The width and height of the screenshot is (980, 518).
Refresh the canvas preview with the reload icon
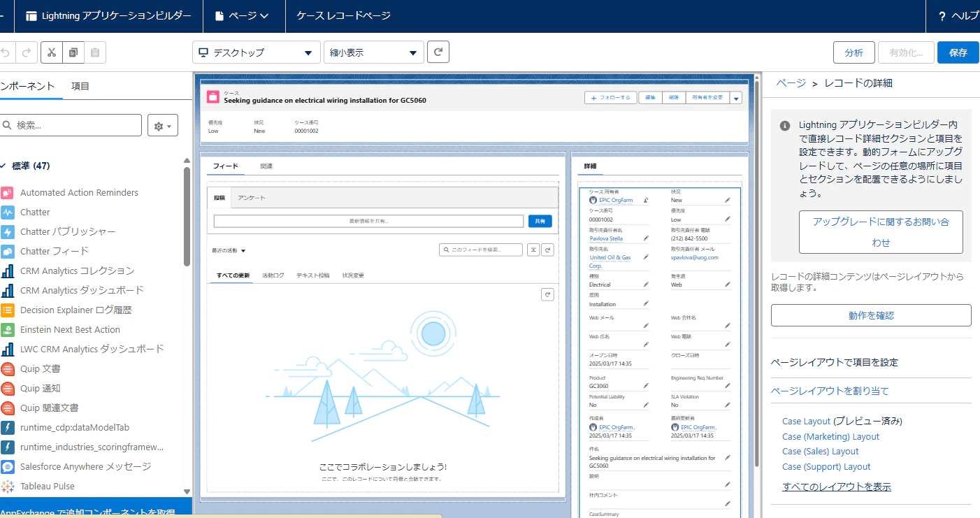[x=438, y=52]
